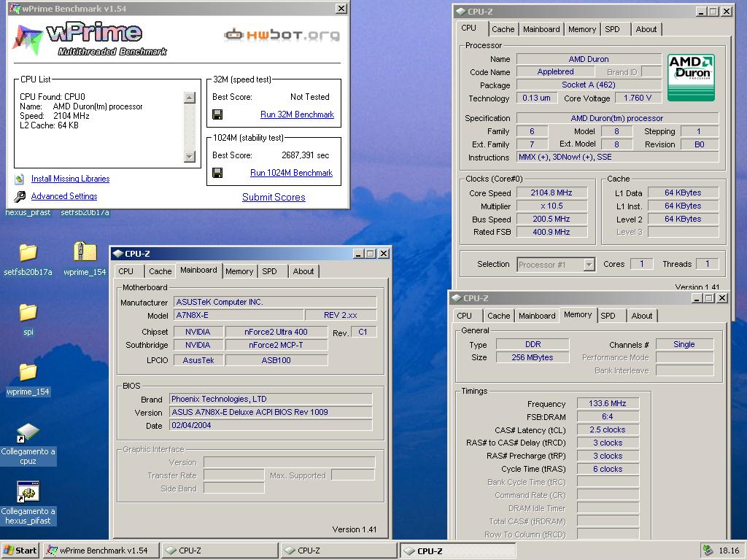Click the system tray icon near clock
Viewport: 747px width, 560px height.
[708, 551]
